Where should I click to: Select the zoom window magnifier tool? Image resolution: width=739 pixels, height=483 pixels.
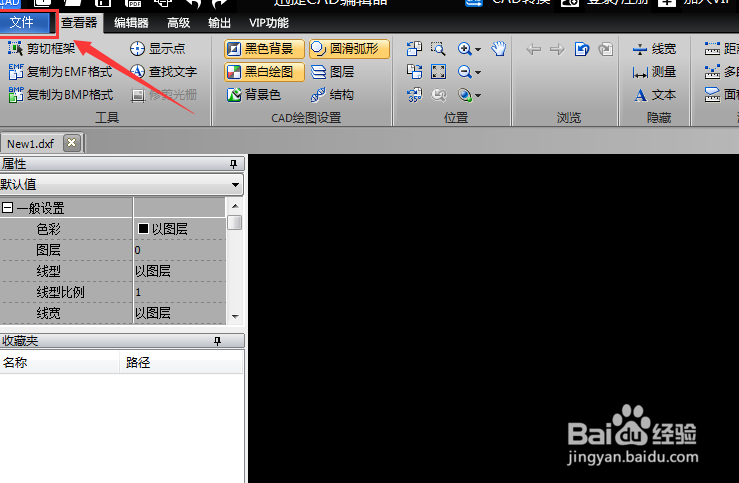pyautogui.click(x=438, y=49)
